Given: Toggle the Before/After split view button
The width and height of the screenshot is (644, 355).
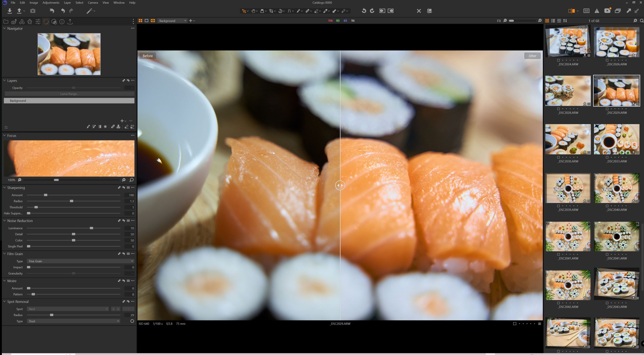Looking at the screenshot, I should point(571,11).
